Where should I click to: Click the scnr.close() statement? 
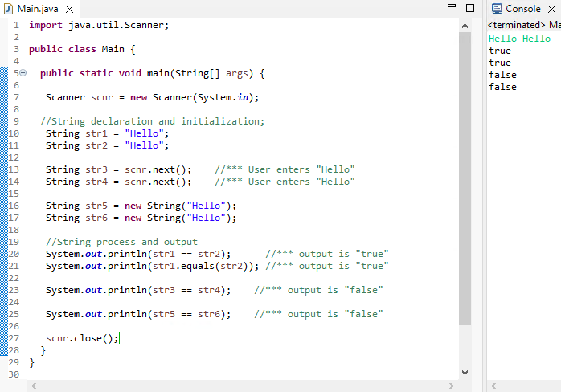tap(82, 338)
